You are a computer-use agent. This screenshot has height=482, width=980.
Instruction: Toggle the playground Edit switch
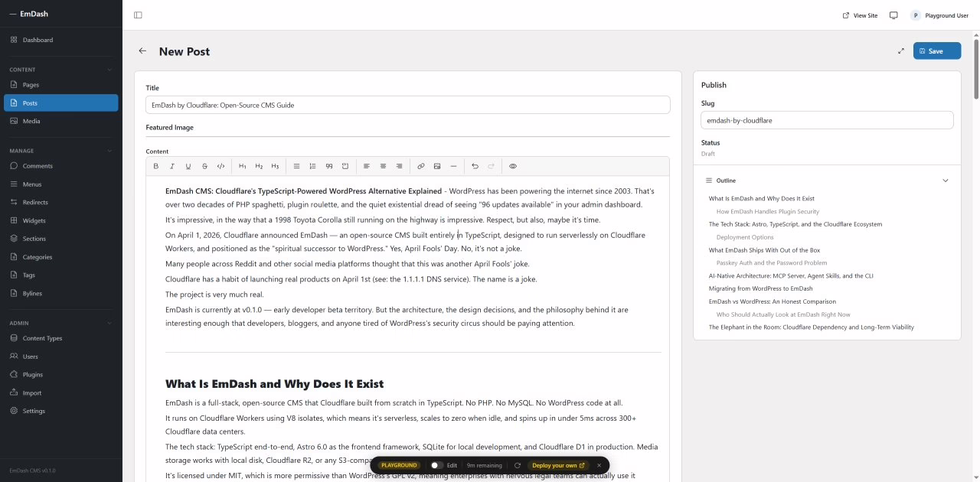point(436,465)
